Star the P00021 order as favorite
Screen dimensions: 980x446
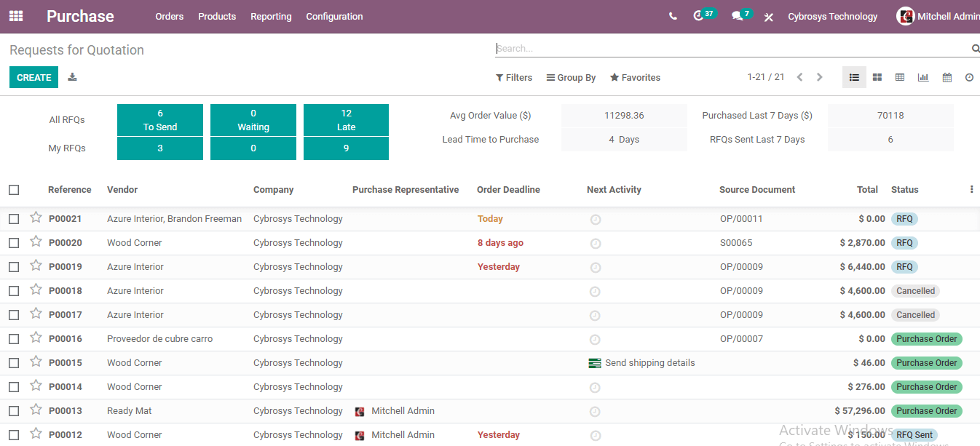[36, 218]
